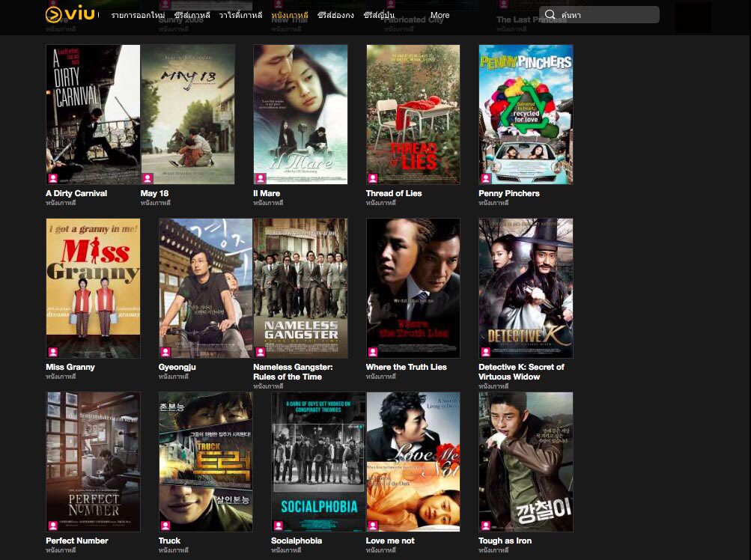
Task: Open the ซีรีส์เกาหลี menu item
Action: (x=192, y=15)
